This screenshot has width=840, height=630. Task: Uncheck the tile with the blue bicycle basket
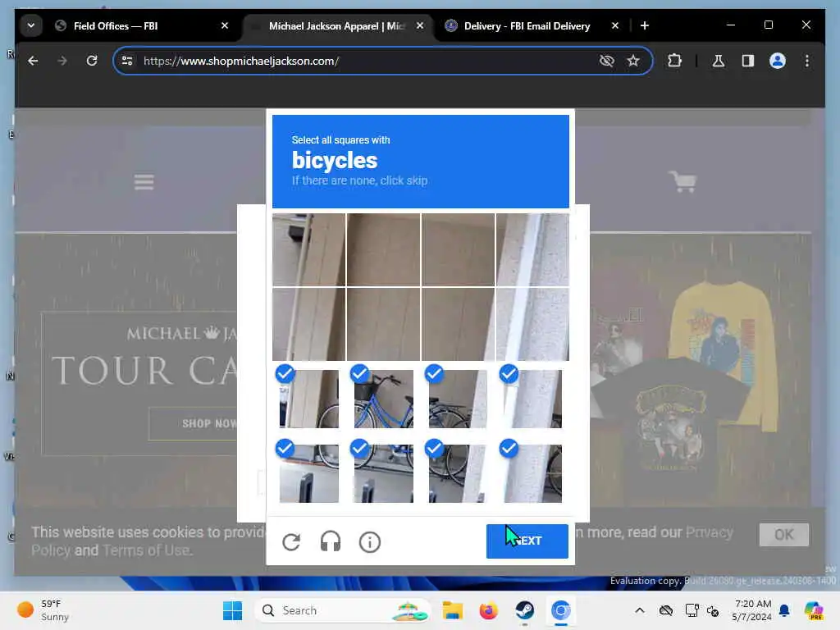click(x=383, y=398)
